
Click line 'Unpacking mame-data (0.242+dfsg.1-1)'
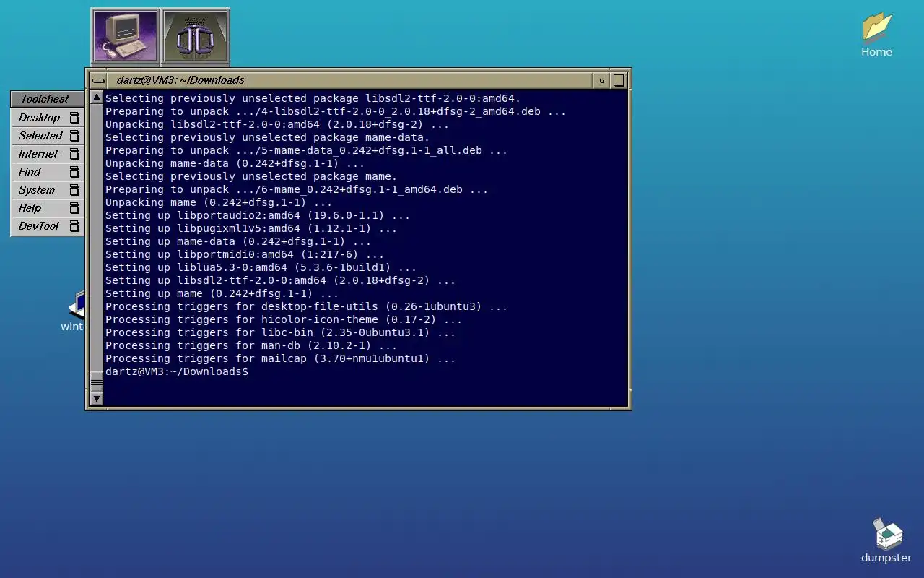(235, 163)
